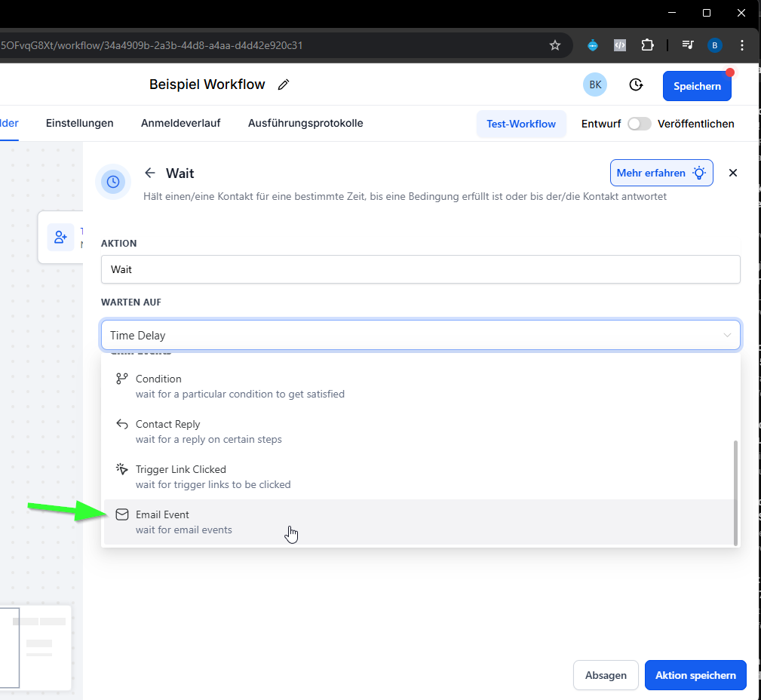Screen dimensions: 761x700
Task: Click the workflow minimap thumbnail
Action: click(35, 647)
